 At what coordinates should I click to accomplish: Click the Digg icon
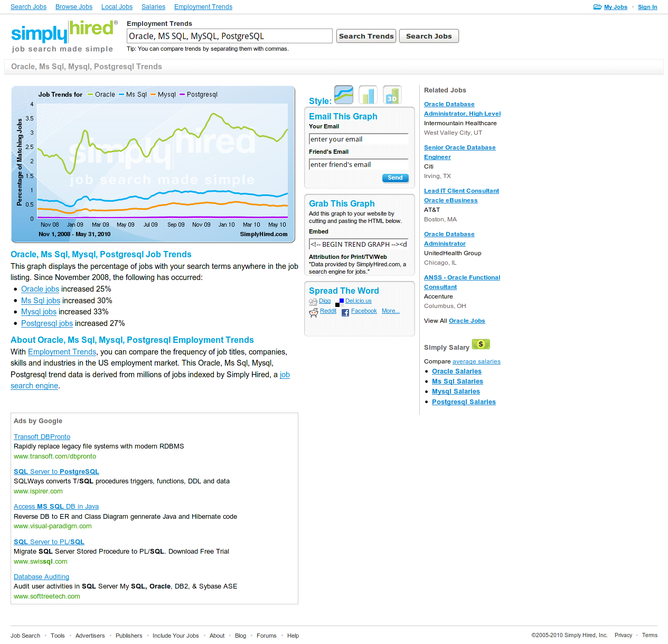pos(313,302)
